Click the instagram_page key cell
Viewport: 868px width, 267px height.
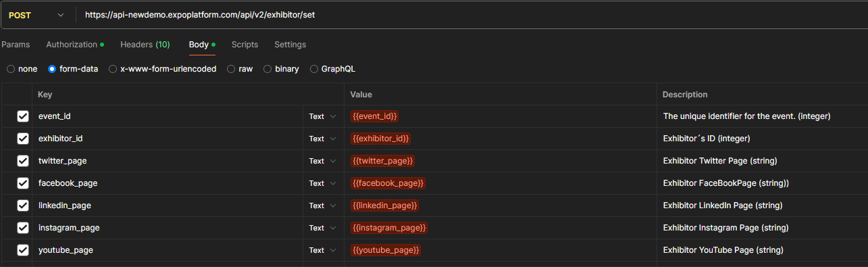pos(168,228)
